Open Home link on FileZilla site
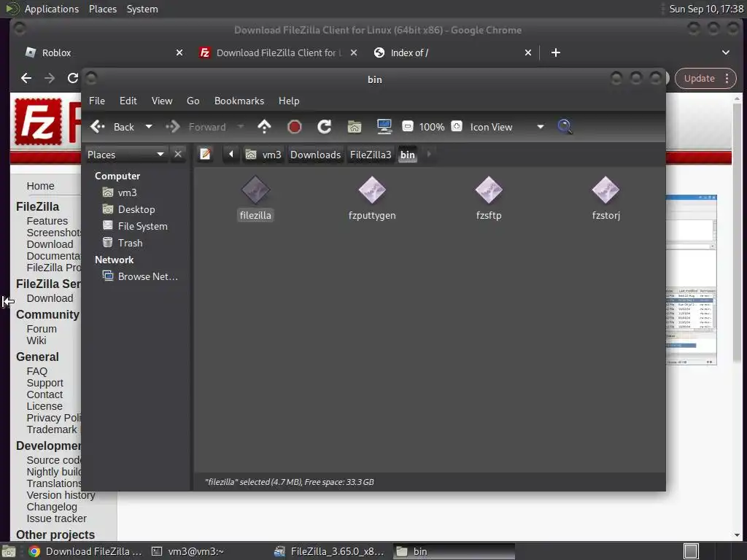 coord(41,186)
